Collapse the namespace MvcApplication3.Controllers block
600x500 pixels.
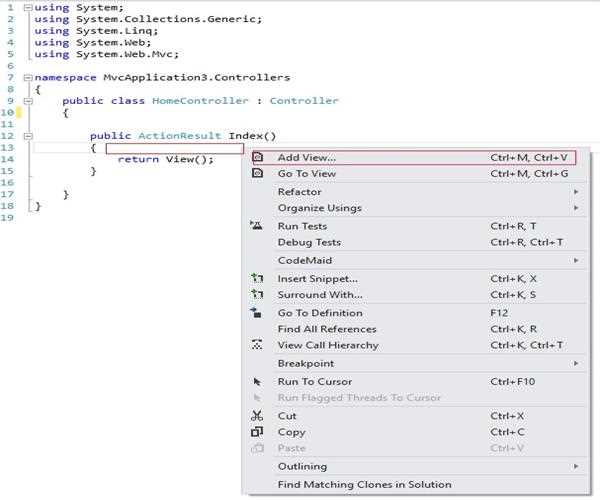(x=27, y=77)
